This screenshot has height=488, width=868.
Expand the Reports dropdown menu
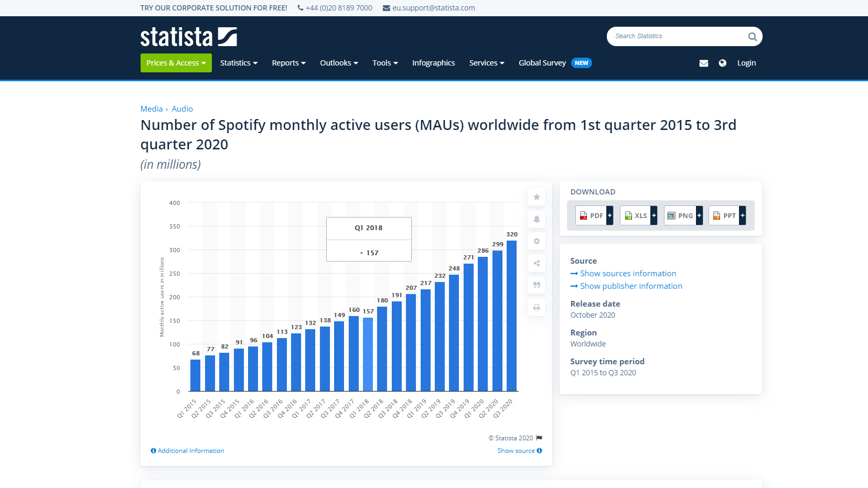[288, 63]
